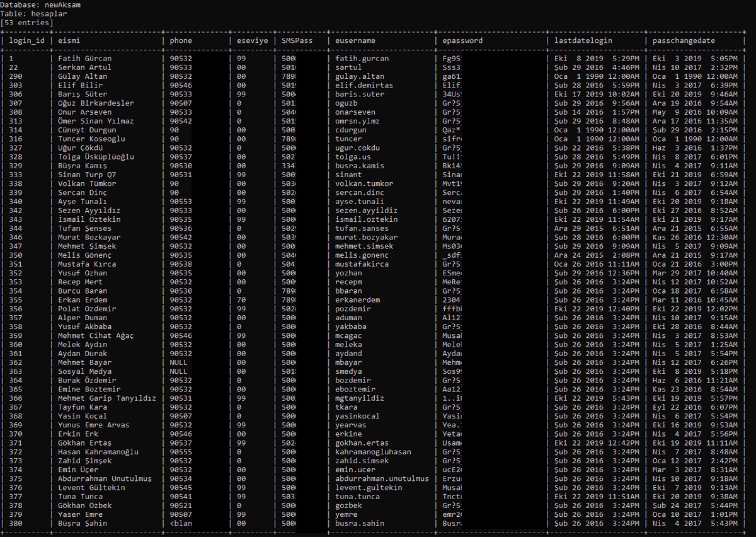Viewport: 756px width, 537px height.
Task: Click the eusername cell 'oguzb'
Action: point(346,103)
